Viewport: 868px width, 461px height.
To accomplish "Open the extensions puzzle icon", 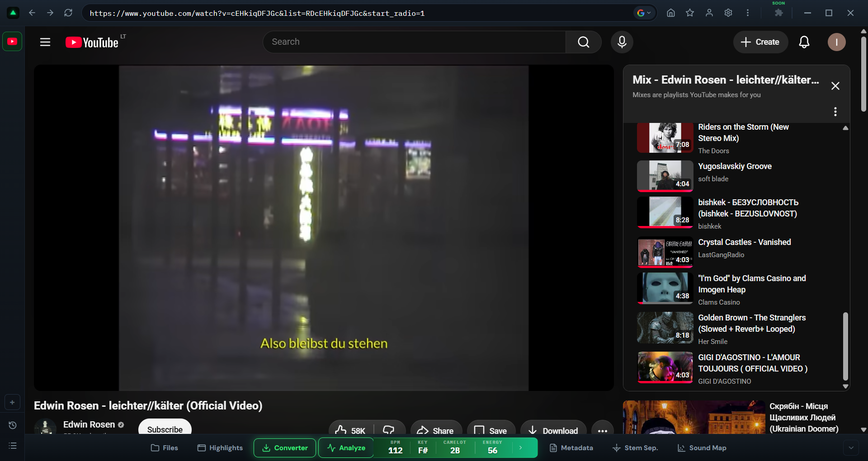I will [778, 13].
